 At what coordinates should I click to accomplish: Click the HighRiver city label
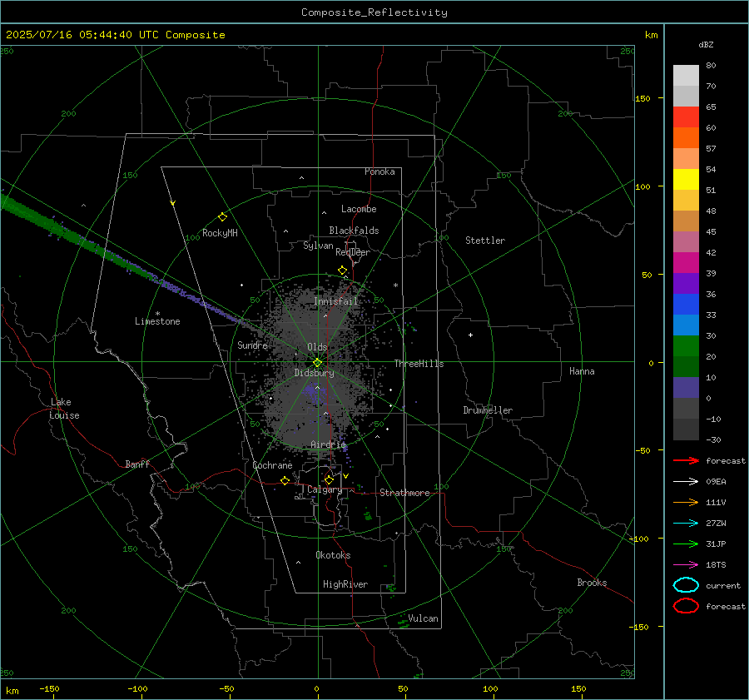pos(345,584)
